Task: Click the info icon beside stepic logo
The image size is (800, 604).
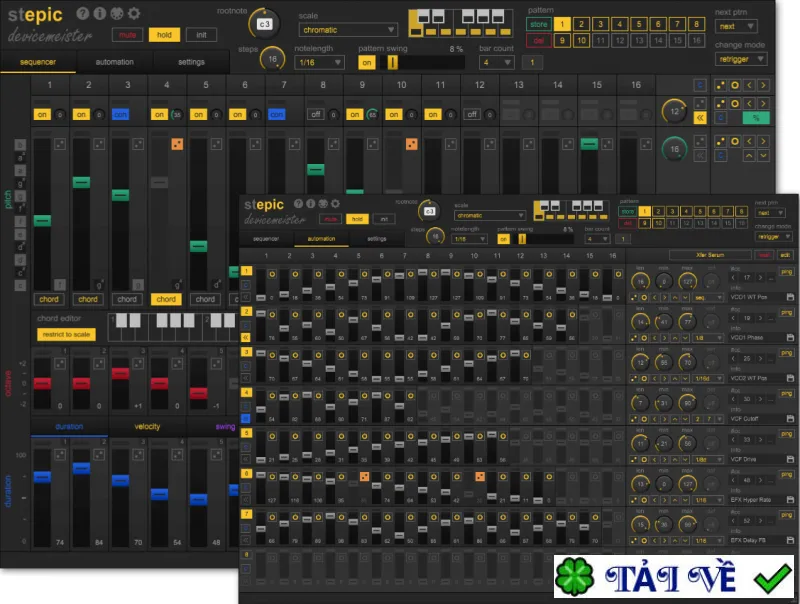Action: click(x=99, y=14)
